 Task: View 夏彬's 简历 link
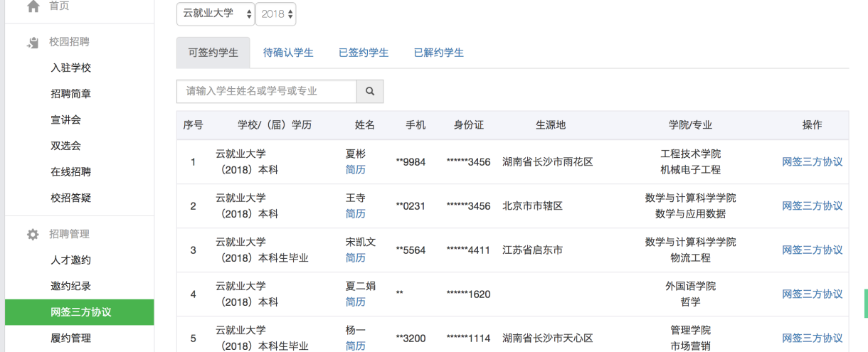coord(355,170)
